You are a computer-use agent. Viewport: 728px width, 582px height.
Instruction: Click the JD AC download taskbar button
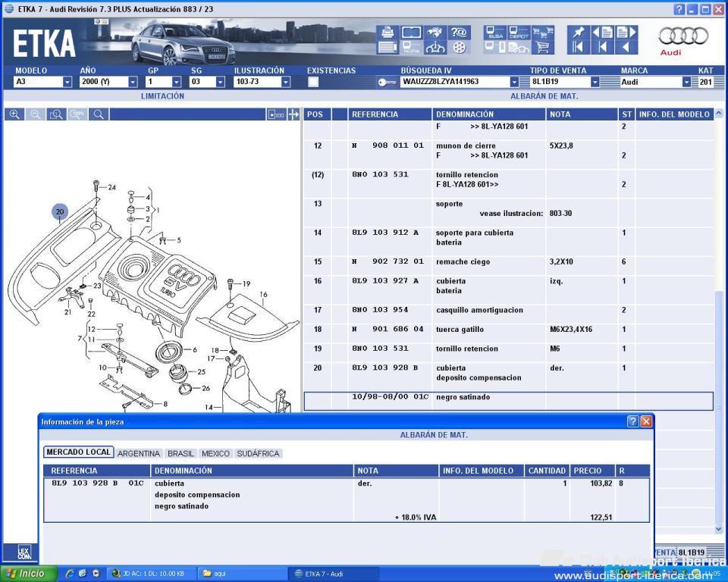(152, 574)
